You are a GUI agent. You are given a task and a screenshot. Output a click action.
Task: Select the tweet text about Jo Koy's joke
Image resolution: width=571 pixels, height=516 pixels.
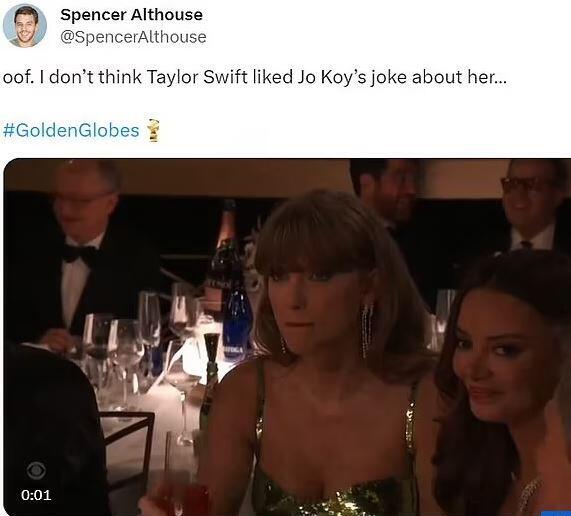tap(255, 77)
